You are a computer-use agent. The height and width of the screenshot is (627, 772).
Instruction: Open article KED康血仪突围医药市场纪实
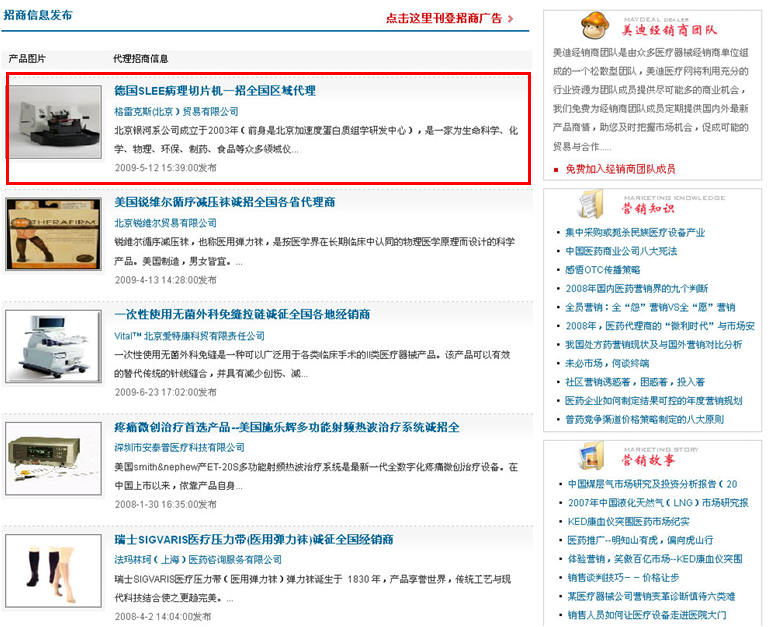click(628, 522)
